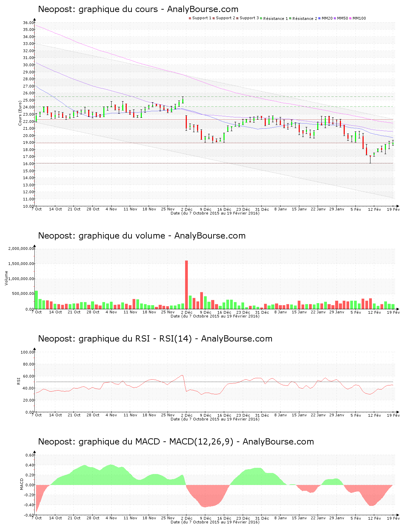This screenshot has width=412, height=532.
Task: Click the 100.00 RSI axis value
Action: click(x=27, y=352)
